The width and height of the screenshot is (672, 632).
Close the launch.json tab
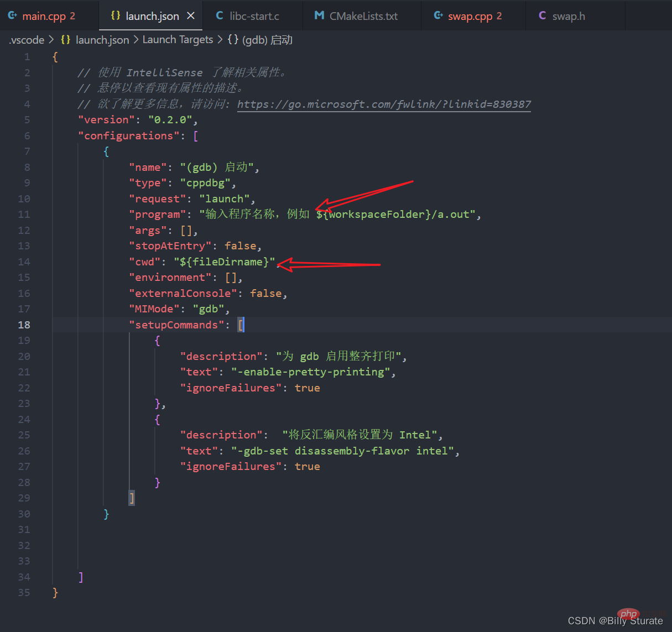pyautogui.click(x=191, y=15)
